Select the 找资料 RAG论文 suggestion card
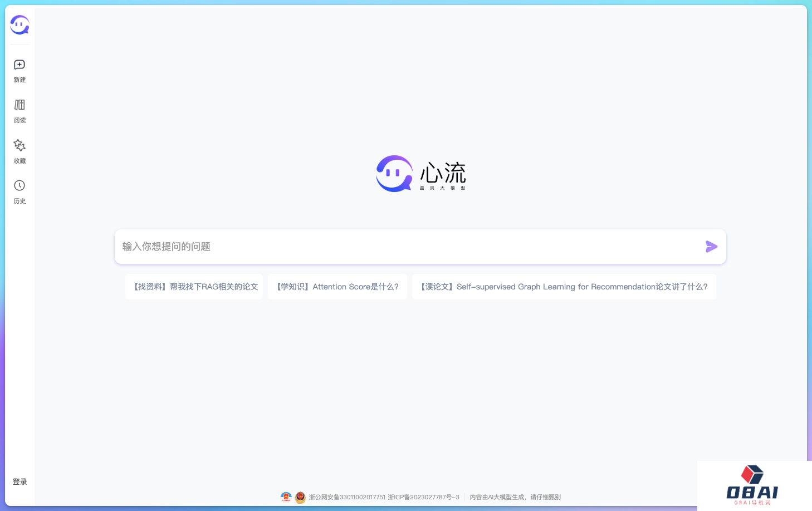The width and height of the screenshot is (812, 511). (x=194, y=286)
